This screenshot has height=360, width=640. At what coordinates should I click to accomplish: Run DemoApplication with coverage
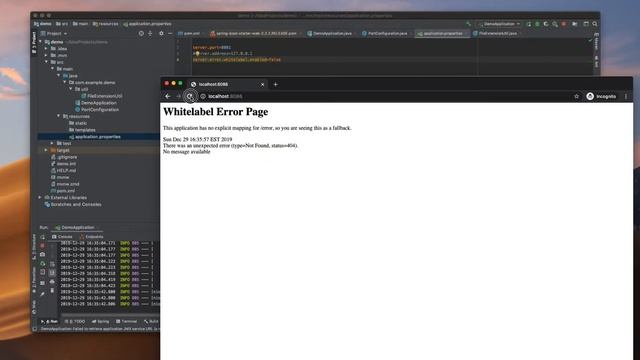(x=546, y=24)
